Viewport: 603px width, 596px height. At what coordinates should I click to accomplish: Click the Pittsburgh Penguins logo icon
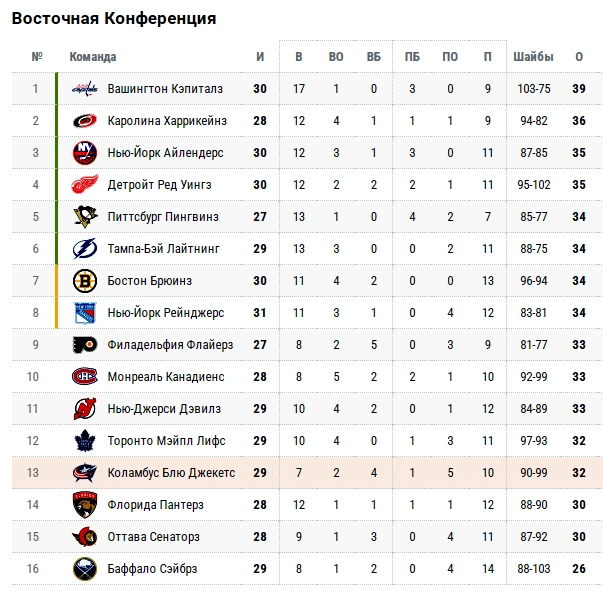click(x=85, y=217)
